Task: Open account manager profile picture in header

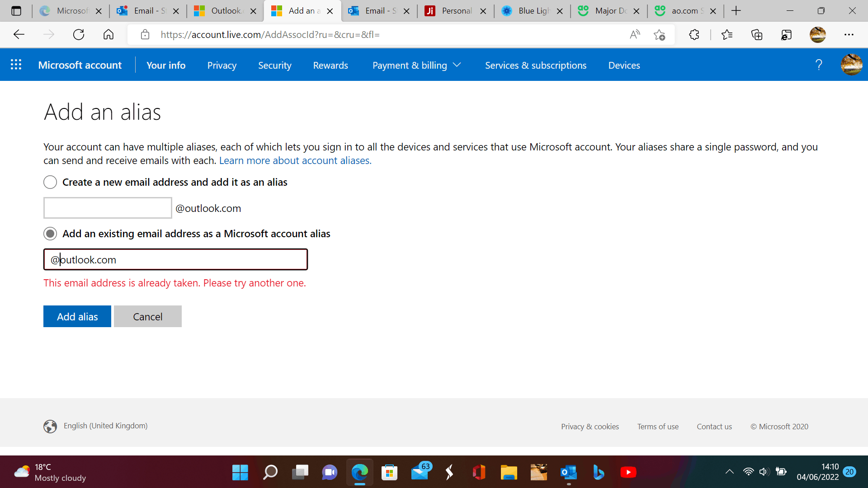Action: coord(851,65)
